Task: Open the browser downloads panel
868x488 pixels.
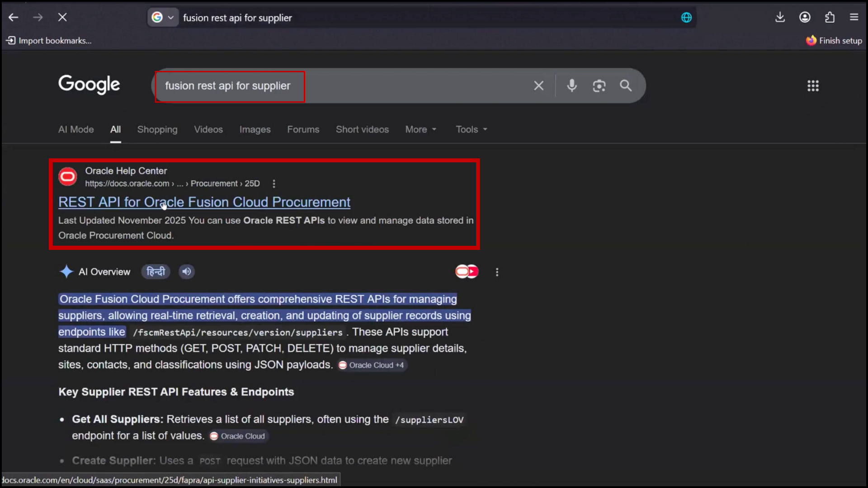Action: 780,17
